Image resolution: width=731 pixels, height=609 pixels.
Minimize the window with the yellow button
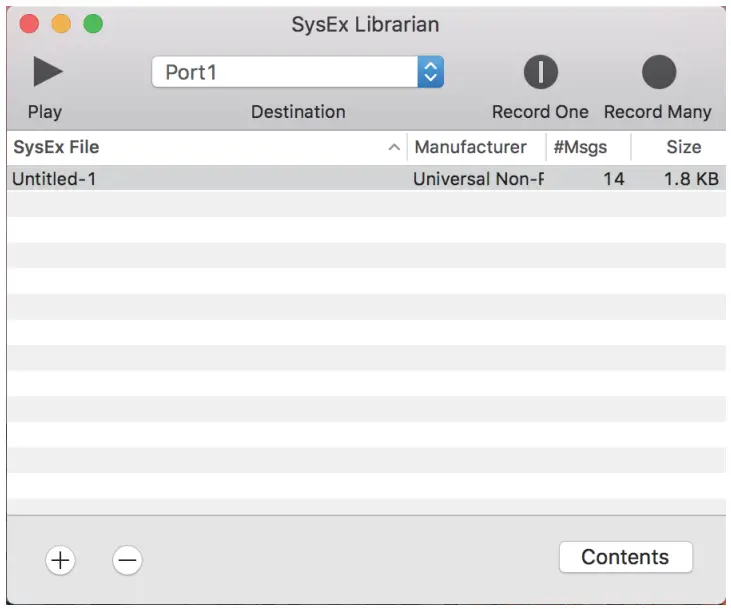(x=61, y=24)
